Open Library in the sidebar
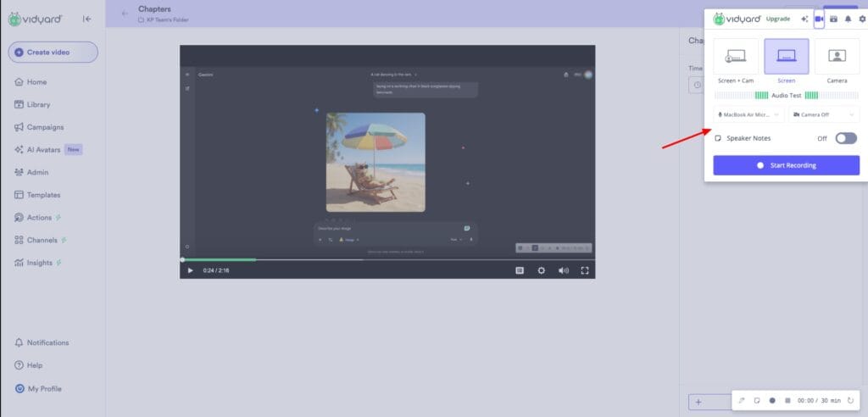Image resolution: width=868 pixels, height=417 pixels. (38, 104)
